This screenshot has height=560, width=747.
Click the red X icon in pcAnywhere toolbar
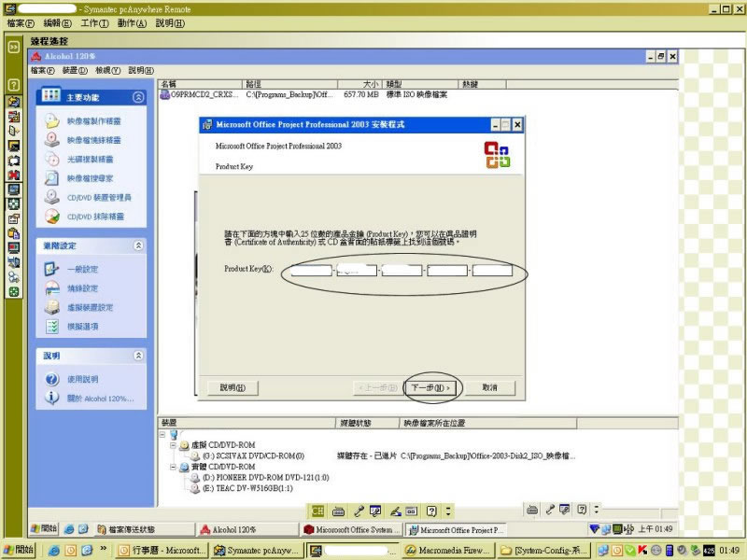(14, 175)
